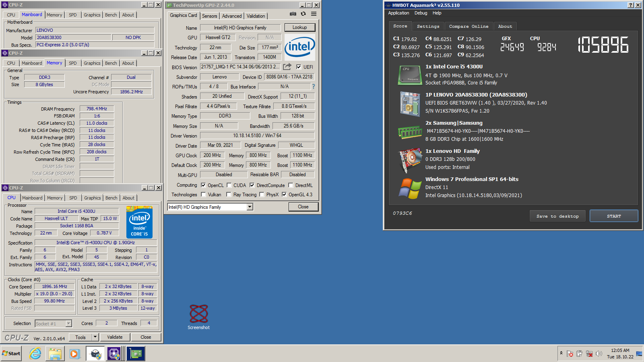This screenshot has width=644, height=362.
Task: Open the CPU-Z Tools dropdown arrow
Action: pos(95,337)
